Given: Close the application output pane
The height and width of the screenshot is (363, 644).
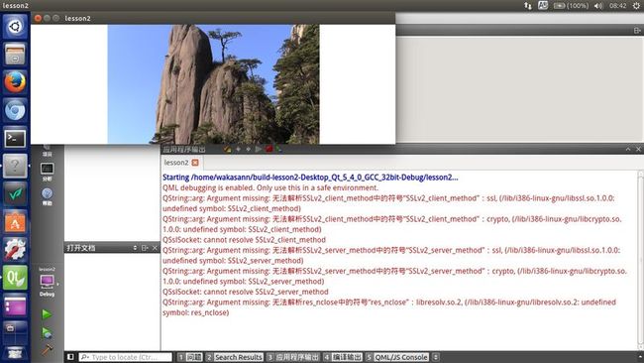Looking at the screenshot, I should 638,149.
